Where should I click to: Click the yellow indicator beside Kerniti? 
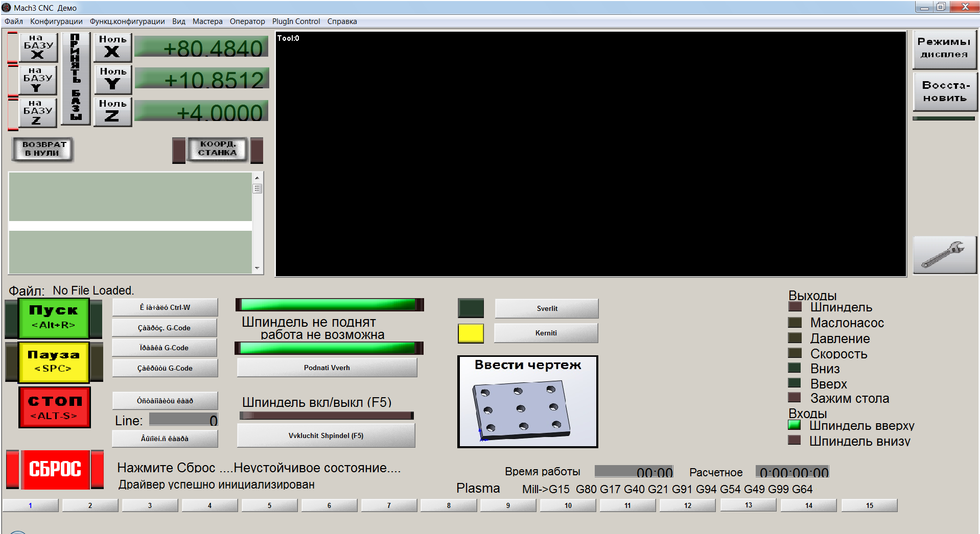tap(471, 333)
